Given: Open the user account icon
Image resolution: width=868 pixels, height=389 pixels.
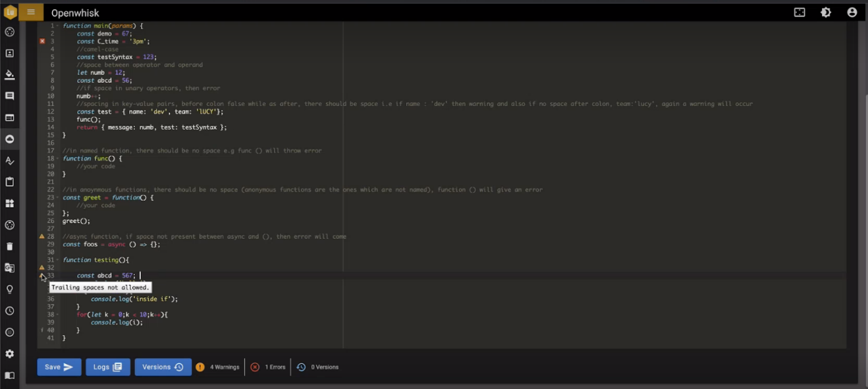Looking at the screenshot, I should point(852,13).
